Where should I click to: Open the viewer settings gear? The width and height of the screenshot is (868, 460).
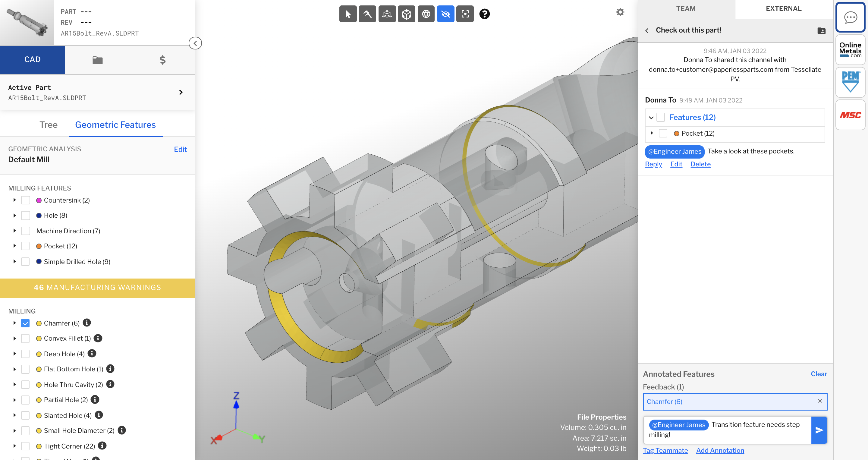pos(620,12)
